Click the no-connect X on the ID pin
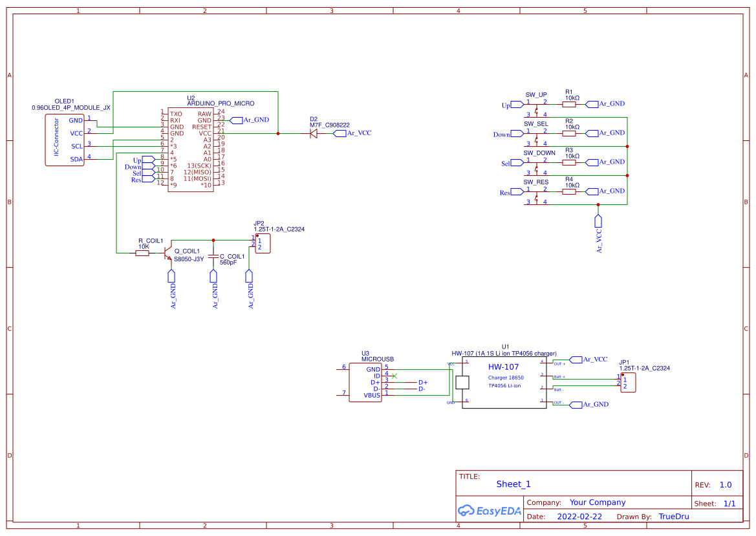Screen dimensions: 756x536 (x=395, y=375)
